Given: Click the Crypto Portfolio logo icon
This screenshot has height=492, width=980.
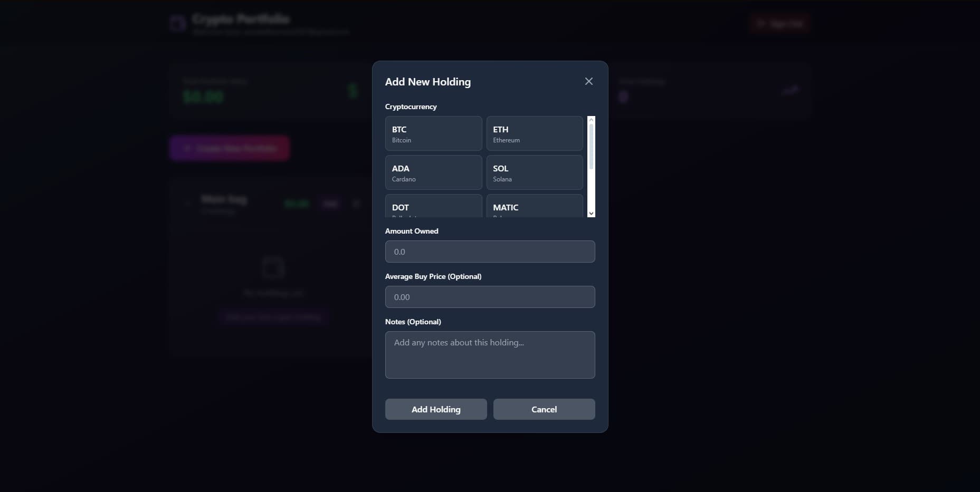Looking at the screenshot, I should (x=177, y=23).
